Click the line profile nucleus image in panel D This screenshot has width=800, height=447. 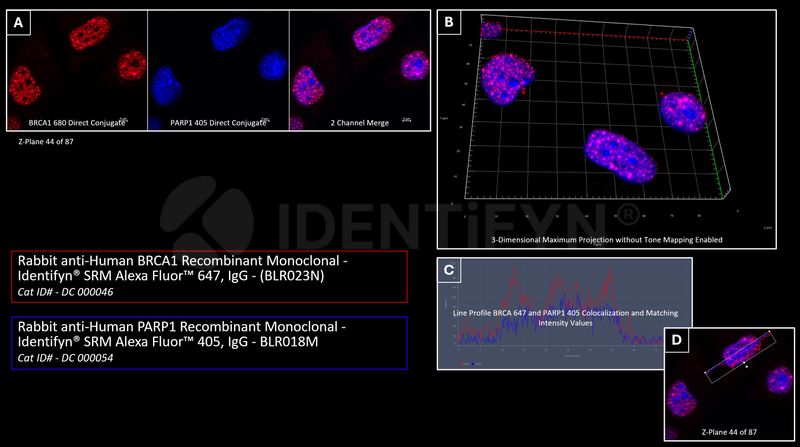point(729,384)
